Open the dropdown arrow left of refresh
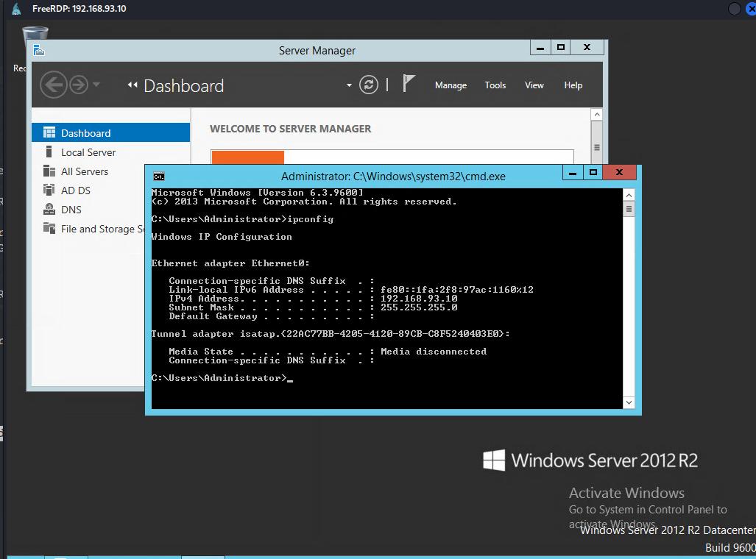 pos(349,85)
